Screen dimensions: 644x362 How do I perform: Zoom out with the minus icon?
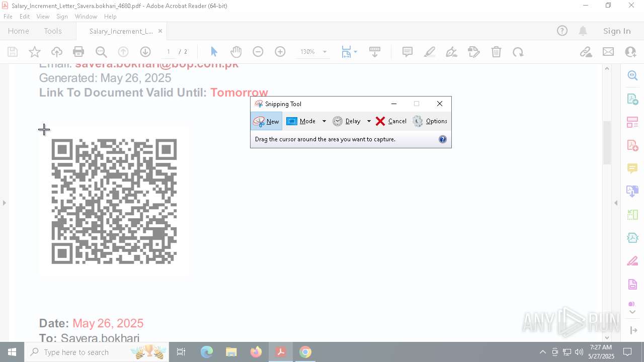click(258, 52)
